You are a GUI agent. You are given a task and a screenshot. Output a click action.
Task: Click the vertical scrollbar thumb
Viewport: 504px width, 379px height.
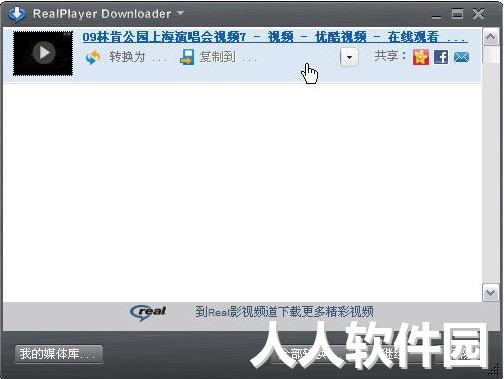[x=490, y=55]
